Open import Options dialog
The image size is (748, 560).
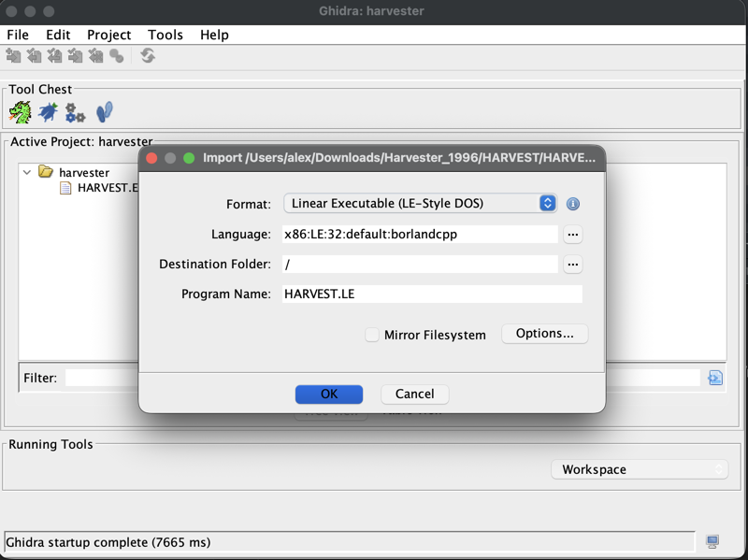tap(544, 334)
